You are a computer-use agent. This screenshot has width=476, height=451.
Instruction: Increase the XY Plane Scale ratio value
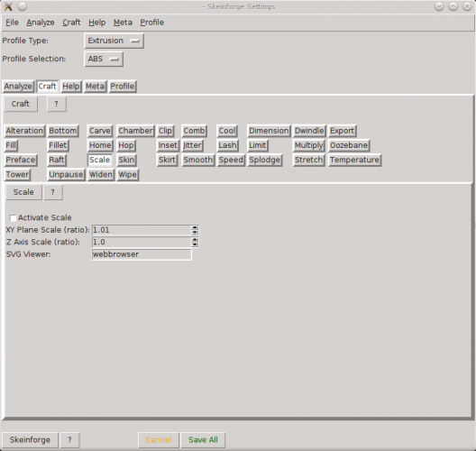pos(195,227)
